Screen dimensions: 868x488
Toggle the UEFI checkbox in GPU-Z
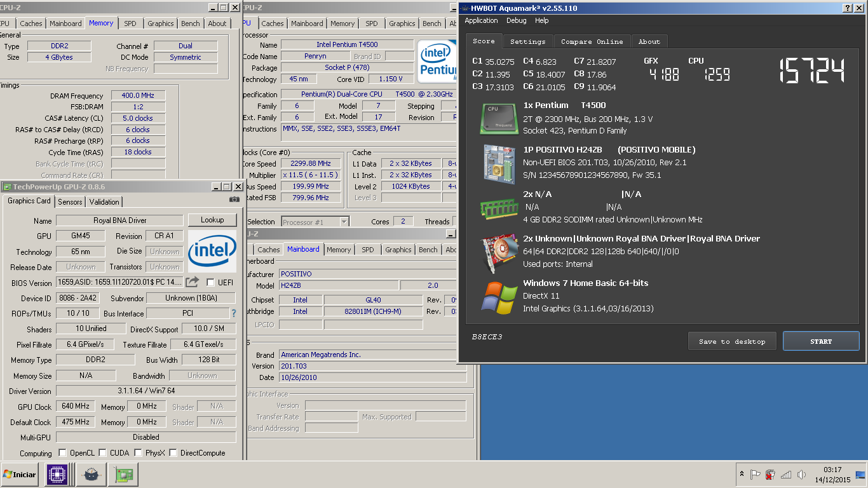pyautogui.click(x=210, y=283)
